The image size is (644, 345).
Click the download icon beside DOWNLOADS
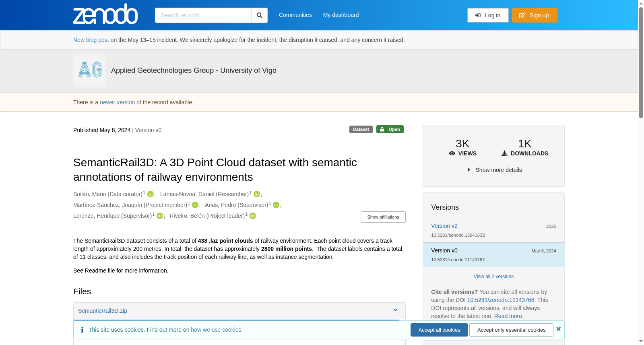pos(504,153)
